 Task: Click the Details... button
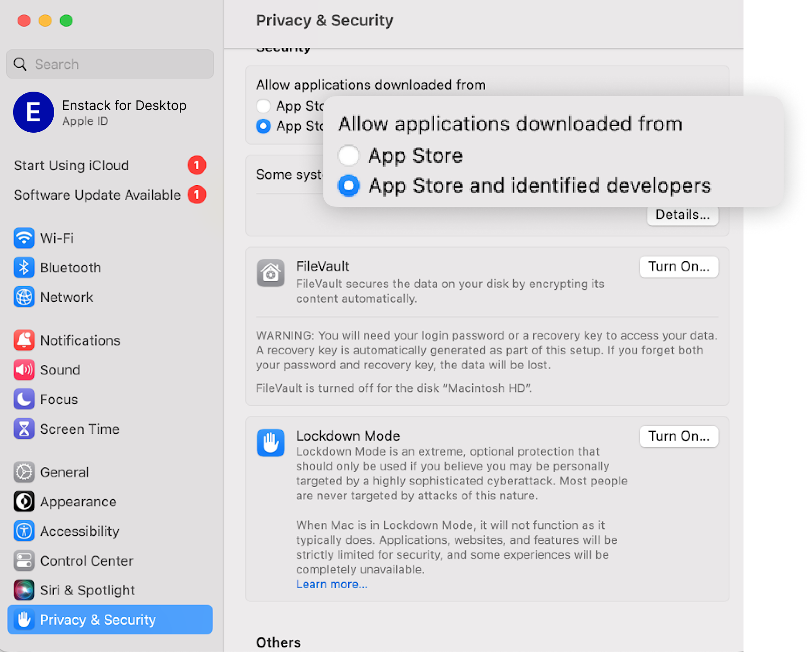[x=682, y=215]
